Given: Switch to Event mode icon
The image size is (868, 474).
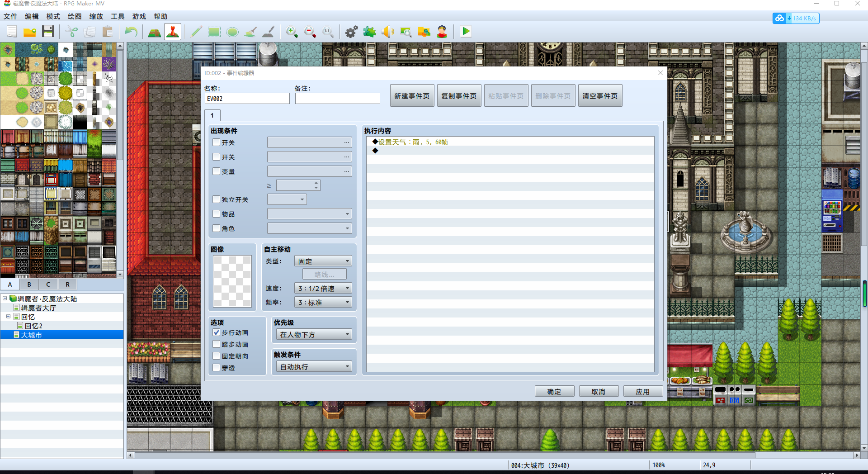Looking at the screenshot, I should (x=173, y=32).
